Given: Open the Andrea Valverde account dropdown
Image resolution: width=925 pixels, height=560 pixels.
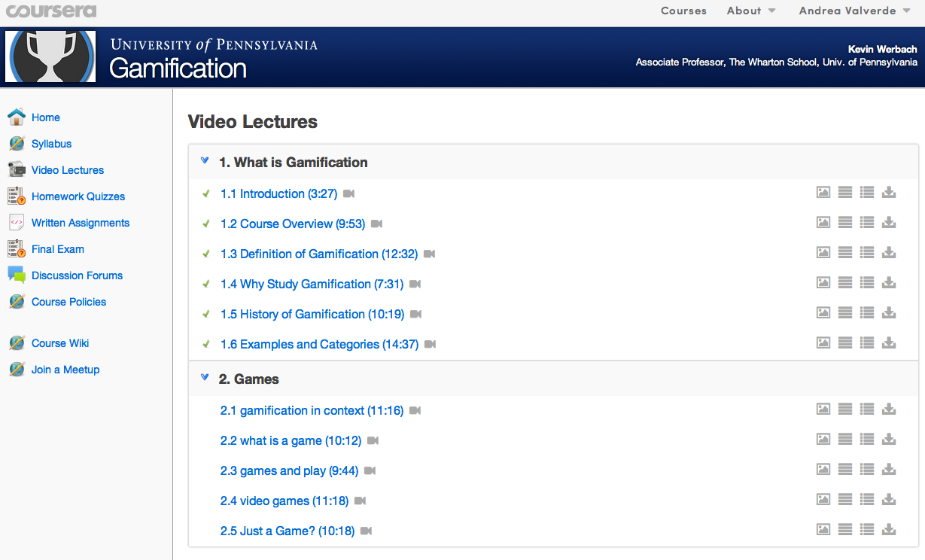Looking at the screenshot, I should pyautogui.click(x=855, y=11).
